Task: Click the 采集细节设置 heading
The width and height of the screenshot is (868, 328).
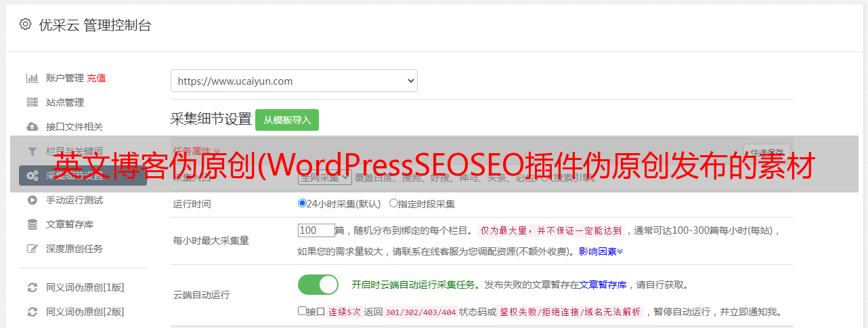Action: [211, 119]
